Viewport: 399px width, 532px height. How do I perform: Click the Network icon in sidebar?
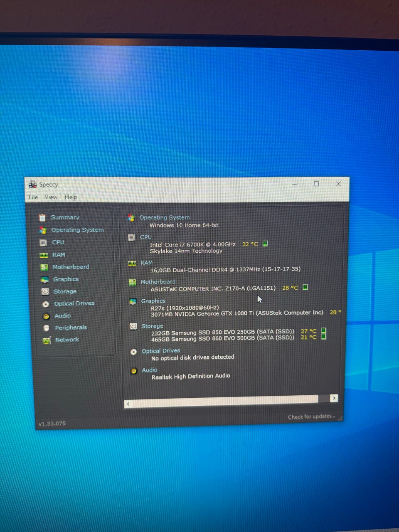point(47,340)
